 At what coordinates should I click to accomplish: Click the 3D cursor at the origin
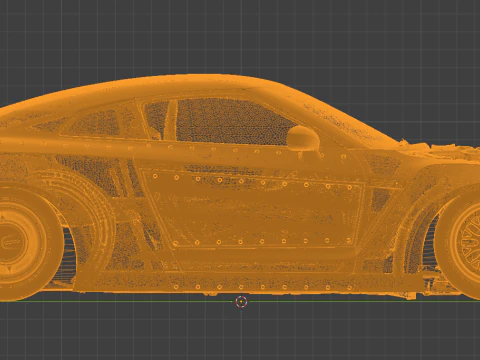[241, 302]
